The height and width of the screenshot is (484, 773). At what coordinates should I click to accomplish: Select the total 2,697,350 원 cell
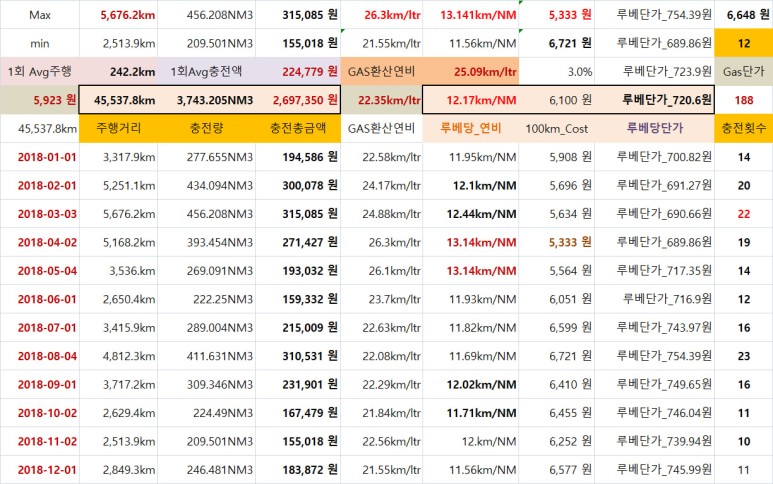point(298,100)
